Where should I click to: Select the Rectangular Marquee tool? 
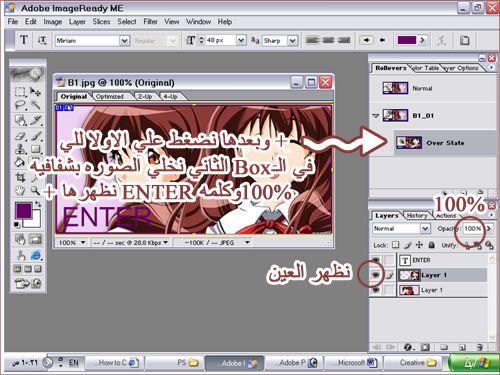click(20, 92)
